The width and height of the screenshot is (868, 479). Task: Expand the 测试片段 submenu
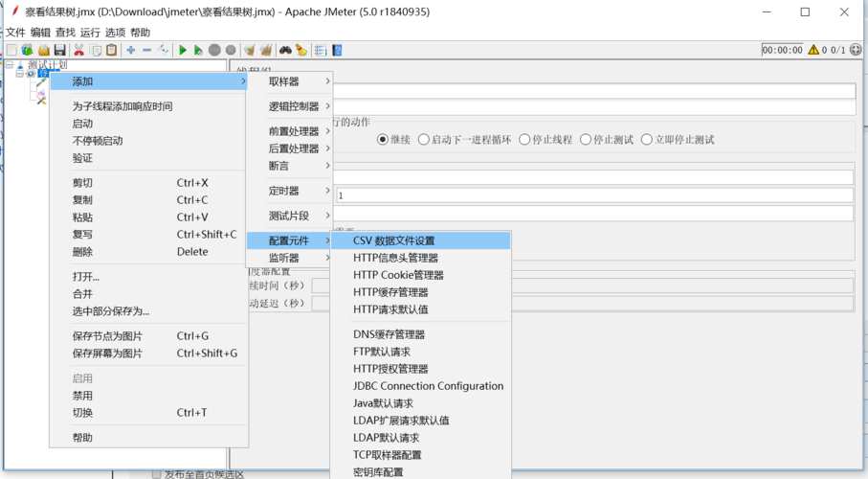pyautogui.click(x=290, y=216)
